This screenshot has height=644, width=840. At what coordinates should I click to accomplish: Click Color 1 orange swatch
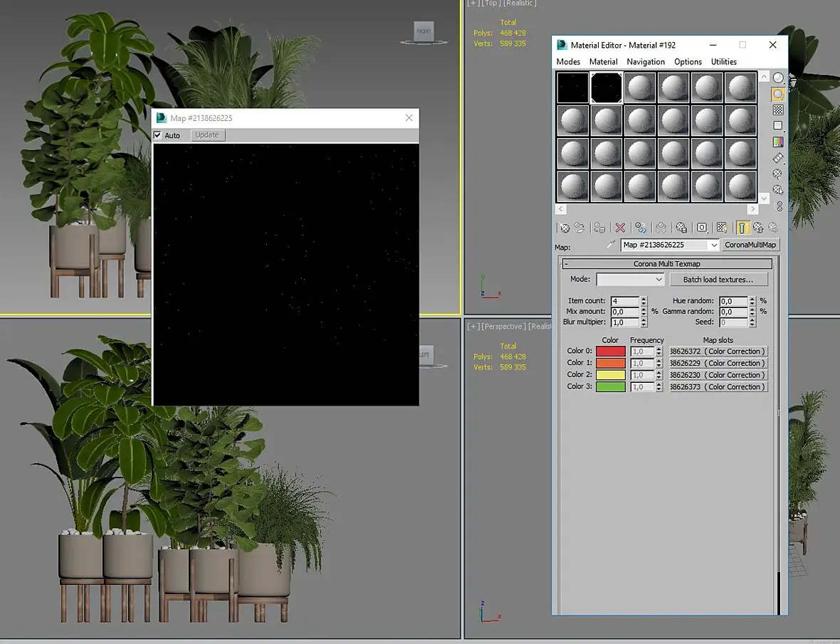pos(611,363)
